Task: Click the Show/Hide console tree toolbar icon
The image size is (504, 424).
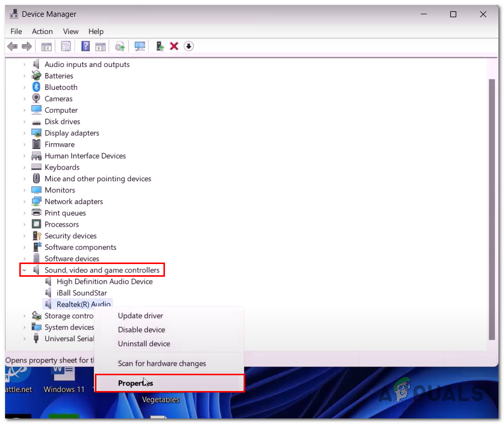Action: [47, 46]
